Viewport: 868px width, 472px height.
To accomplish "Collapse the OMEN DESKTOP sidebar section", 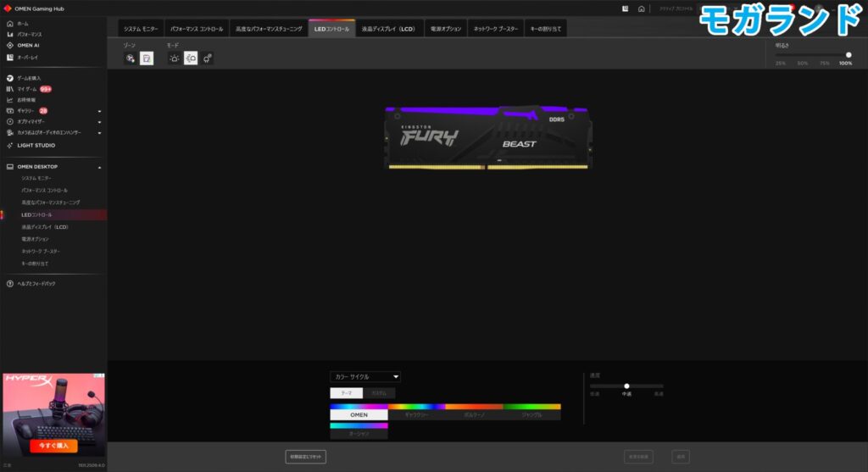I will (x=99, y=167).
